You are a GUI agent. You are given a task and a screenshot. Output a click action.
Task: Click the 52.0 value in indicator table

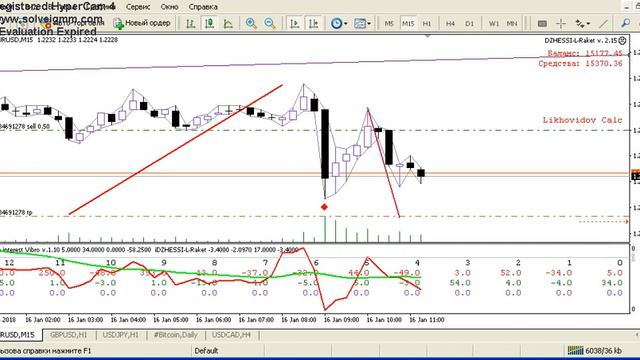pyautogui.click(x=511, y=273)
